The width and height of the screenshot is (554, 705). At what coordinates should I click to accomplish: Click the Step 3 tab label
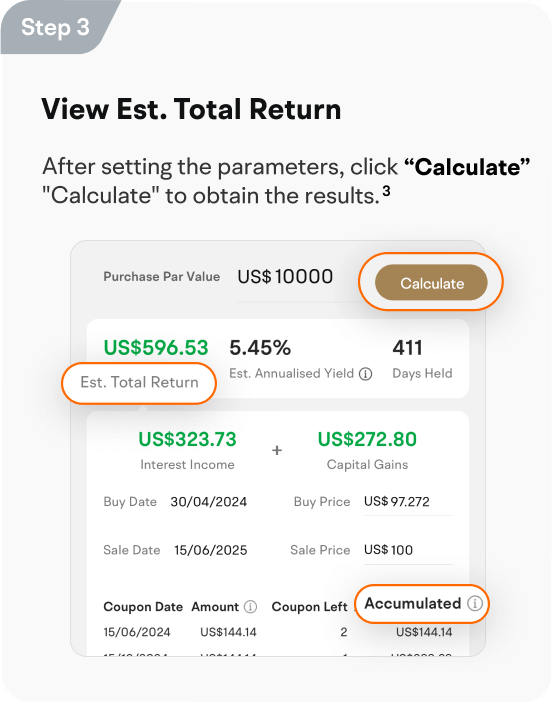[55, 27]
